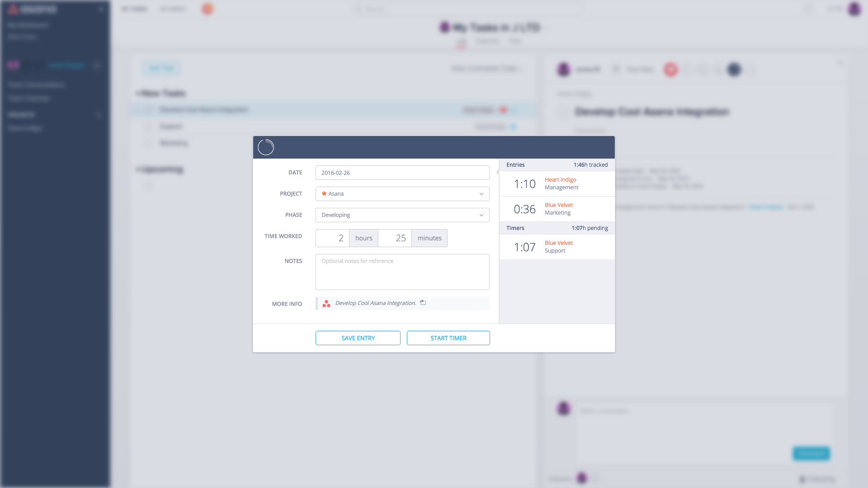Viewport: 868px width, 488px height.
Task: Click the Blue Velvet Support timer icon
Action: pos(524,247)
